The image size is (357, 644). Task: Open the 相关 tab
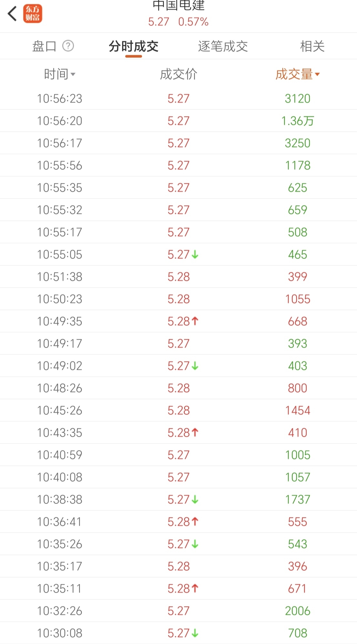312,46
